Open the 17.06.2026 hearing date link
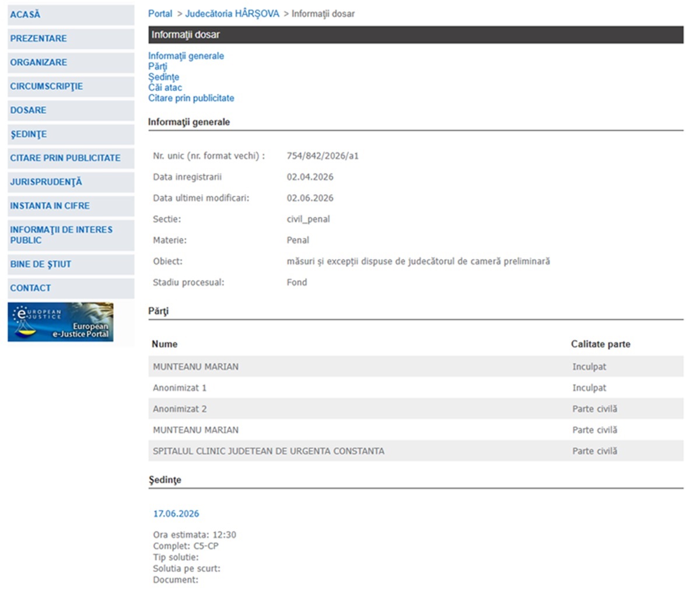 [176, 514]
